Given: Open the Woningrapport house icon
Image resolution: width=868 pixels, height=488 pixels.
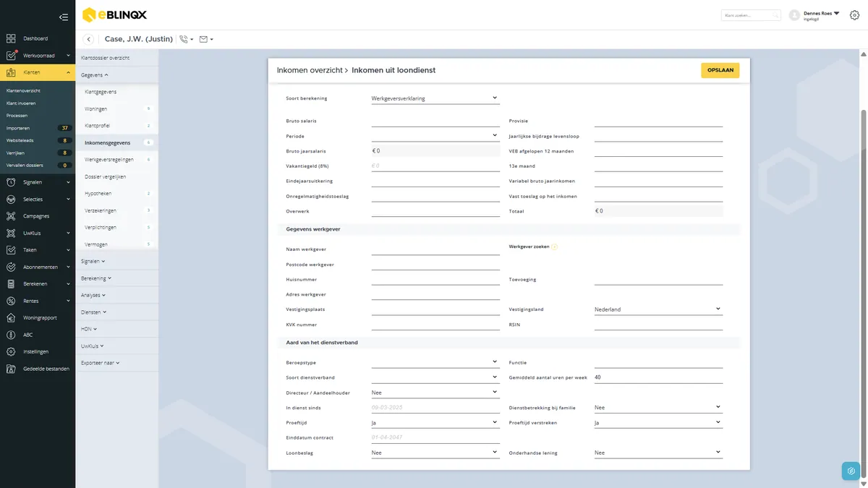Looking at the screenshot, I should pyautogui.click(x=11, y=317).
